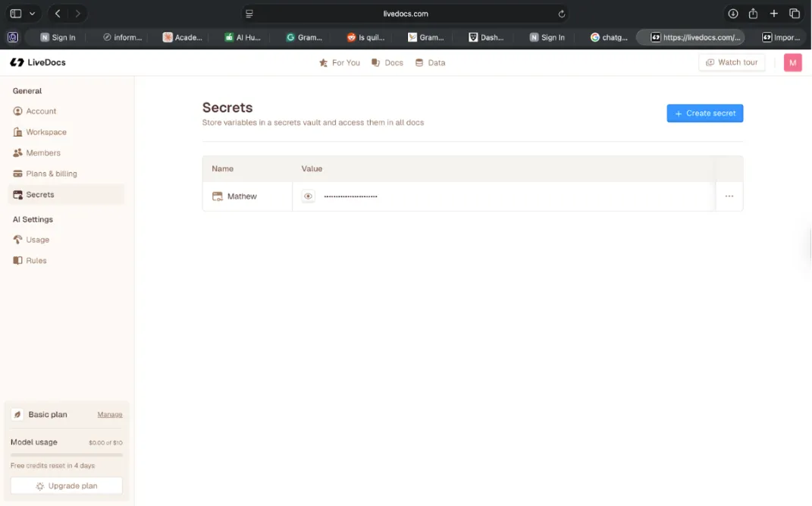Viewport: 812px width, 506px height.
Task: Click the M workspace avatar
Action: [x=792, y=62]
